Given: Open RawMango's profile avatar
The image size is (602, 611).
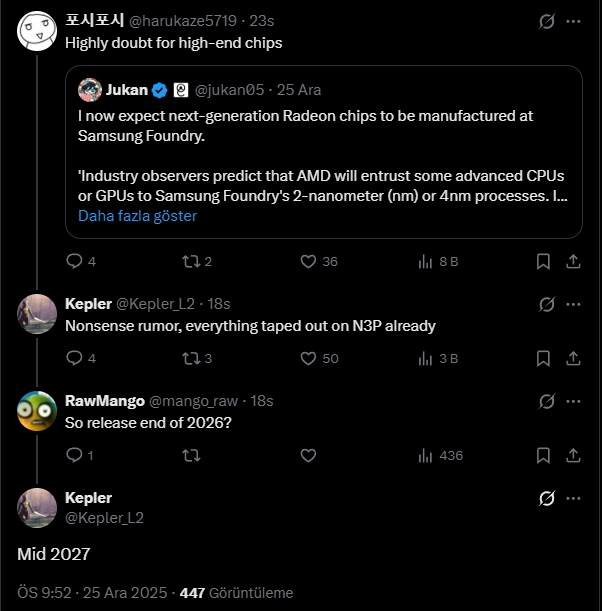Looking at the screenshot, I should (37, 410).
